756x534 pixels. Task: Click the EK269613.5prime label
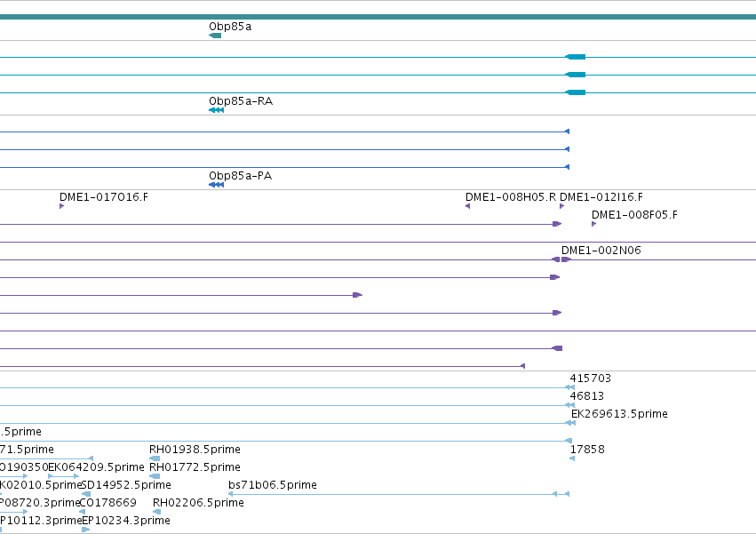(x=619, y=414)
